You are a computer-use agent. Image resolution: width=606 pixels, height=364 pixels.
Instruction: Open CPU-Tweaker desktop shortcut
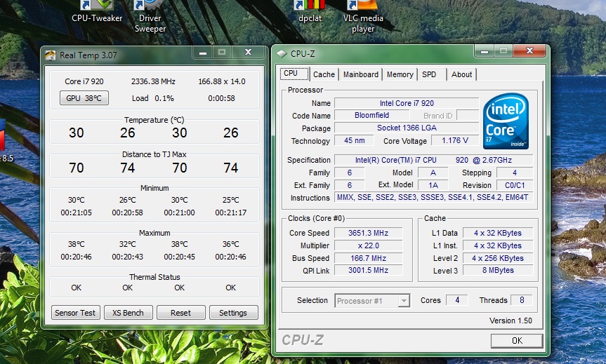click(x=97, y=11)
